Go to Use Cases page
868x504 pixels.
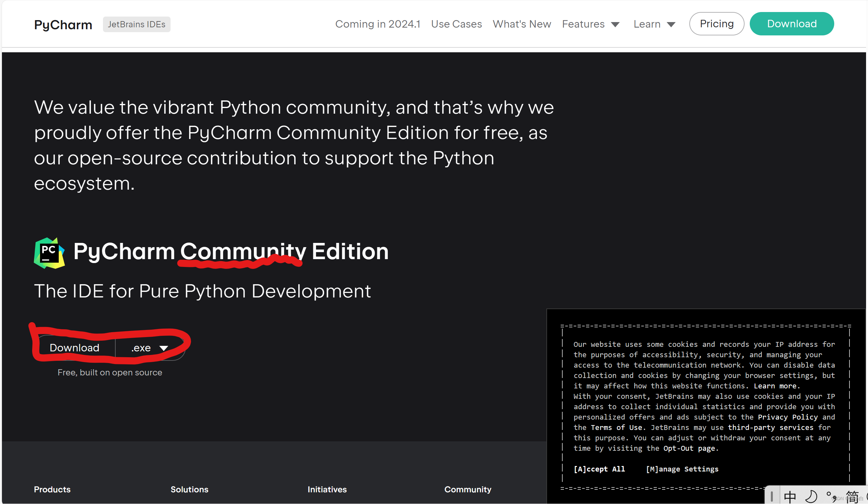[456, 24]
